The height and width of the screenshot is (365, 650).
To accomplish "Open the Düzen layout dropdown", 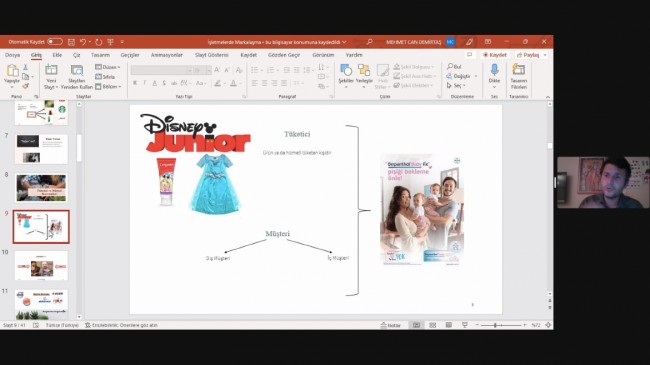I will click(108, 67).
